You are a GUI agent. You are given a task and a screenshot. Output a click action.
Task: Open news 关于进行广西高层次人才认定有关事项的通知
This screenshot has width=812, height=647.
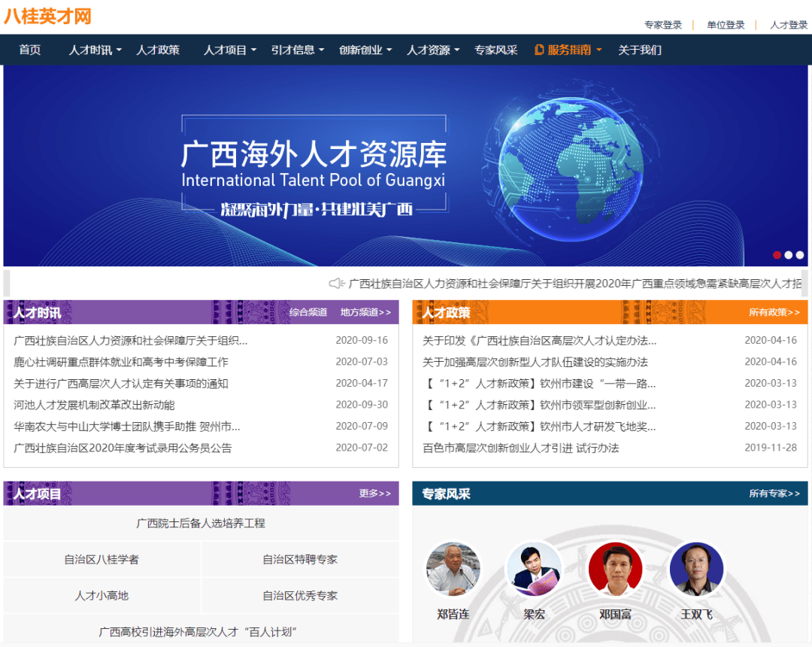(x=120, y=384)
